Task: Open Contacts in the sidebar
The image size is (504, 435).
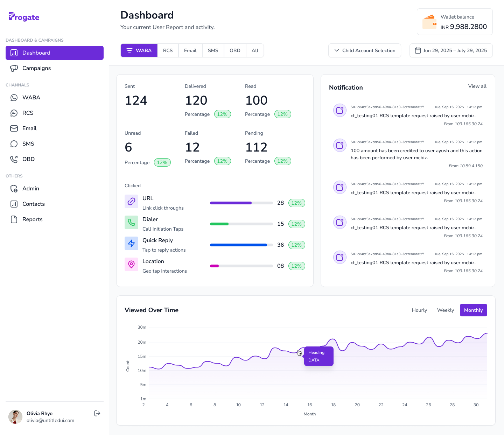Action: coord(55,204)
